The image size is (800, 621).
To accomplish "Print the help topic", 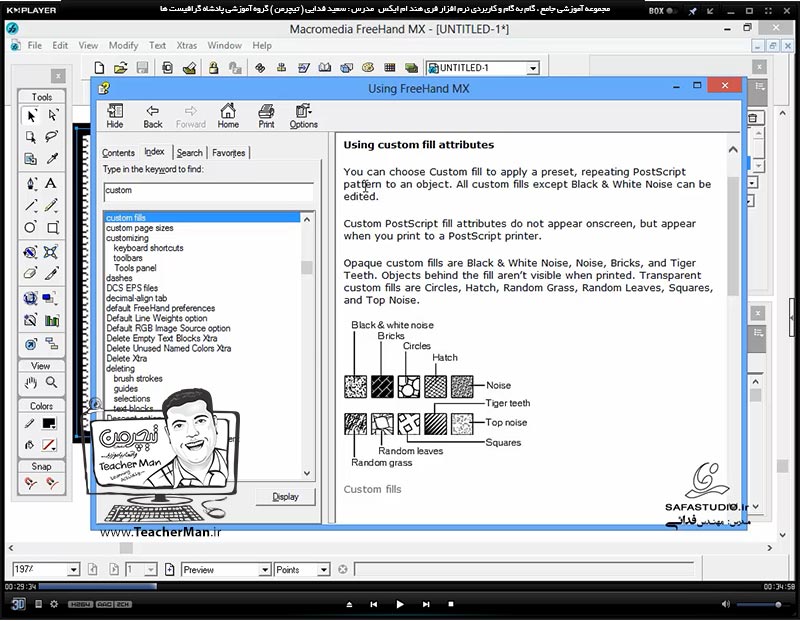I will (x=266, y=116).
